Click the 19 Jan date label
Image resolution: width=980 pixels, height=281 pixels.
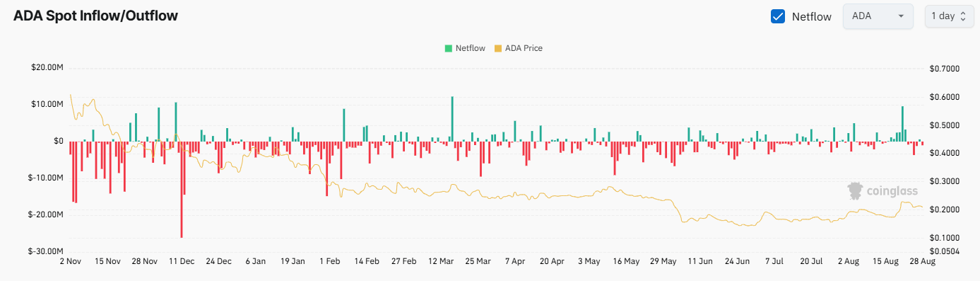(293, 261)
